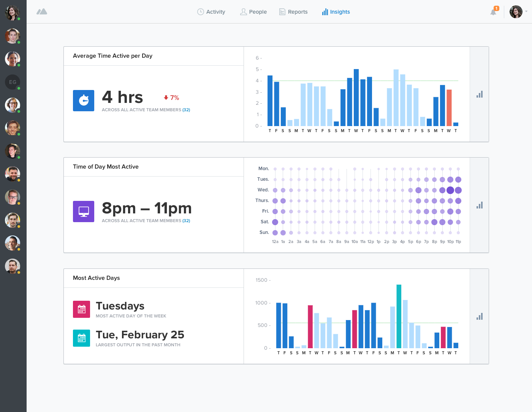532x412 pixels.
Task: Click the topmost teammate avatar in the sidebar
Action: coord(13,12)
